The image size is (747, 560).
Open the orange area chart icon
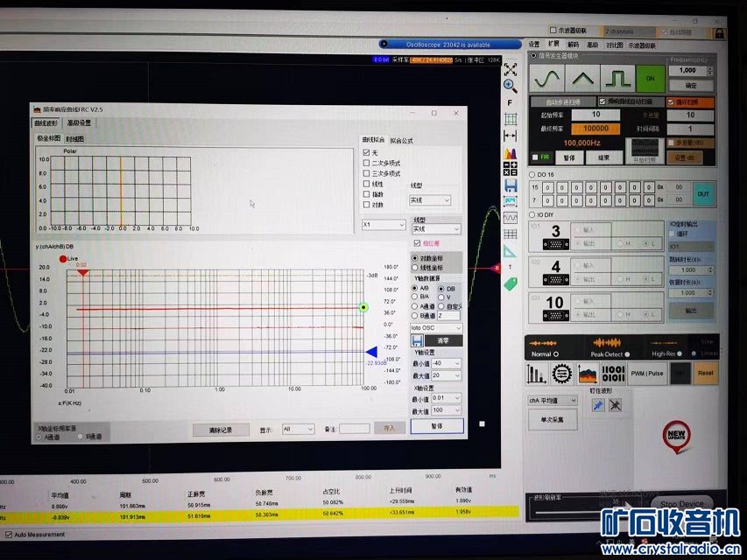[x=588, y=374]
